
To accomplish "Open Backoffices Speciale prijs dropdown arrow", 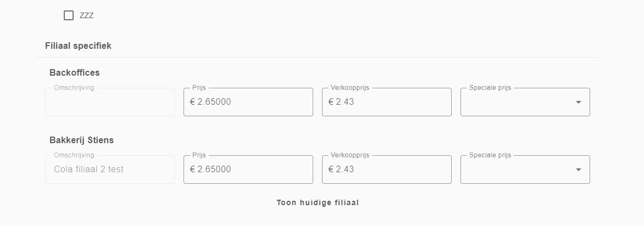I will coord(578,102).
